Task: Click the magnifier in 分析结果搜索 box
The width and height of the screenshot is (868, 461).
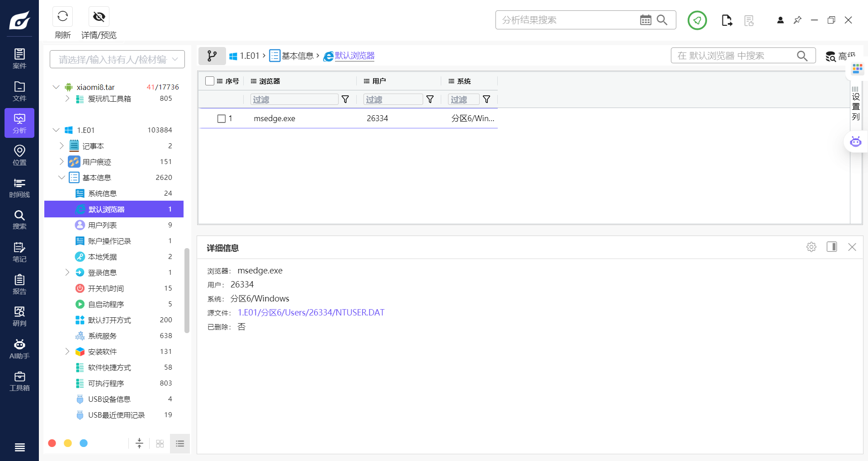Action: [x=662, y=20]
